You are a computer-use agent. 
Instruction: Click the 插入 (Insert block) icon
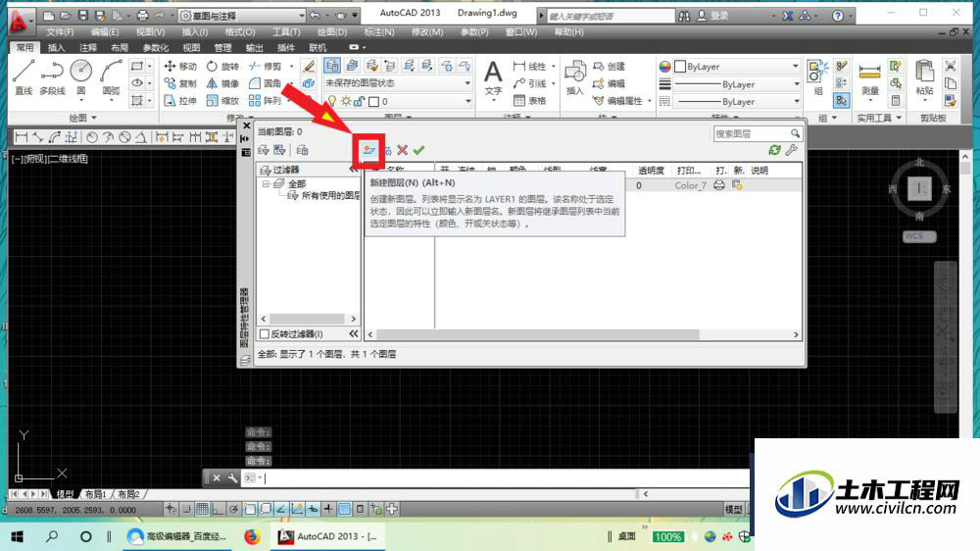574,78
